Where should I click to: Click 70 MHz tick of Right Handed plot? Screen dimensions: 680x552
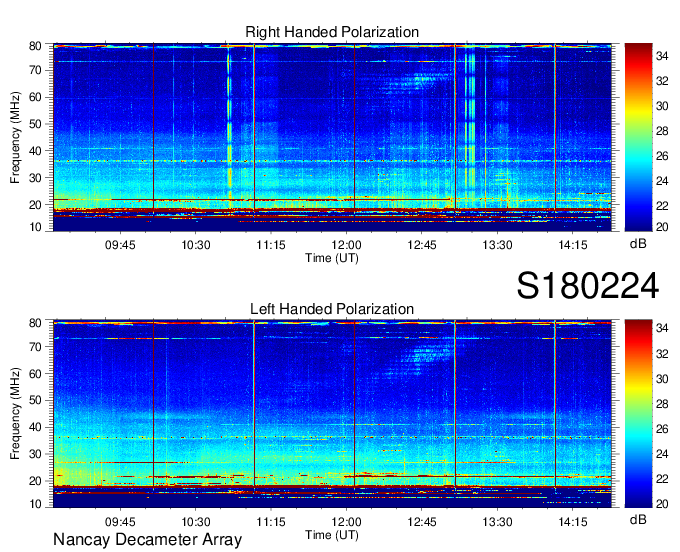point(35,70)
